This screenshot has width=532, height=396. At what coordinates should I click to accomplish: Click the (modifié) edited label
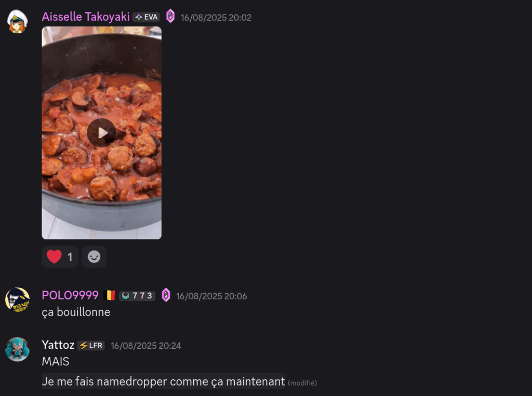[x=302, y=383]
